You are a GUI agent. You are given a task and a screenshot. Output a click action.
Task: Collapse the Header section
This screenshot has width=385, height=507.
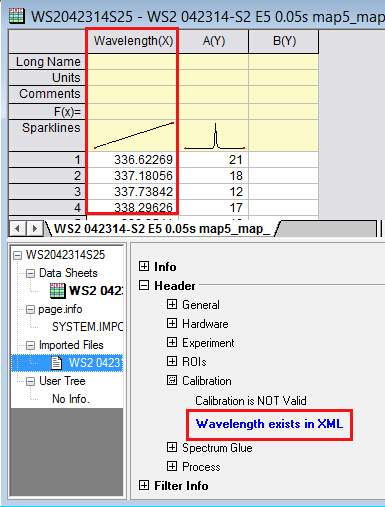point(144,285)
